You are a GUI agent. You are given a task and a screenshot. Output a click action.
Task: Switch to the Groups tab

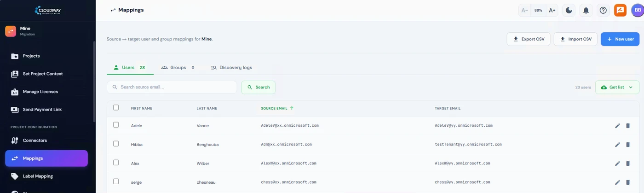point(178,68)
